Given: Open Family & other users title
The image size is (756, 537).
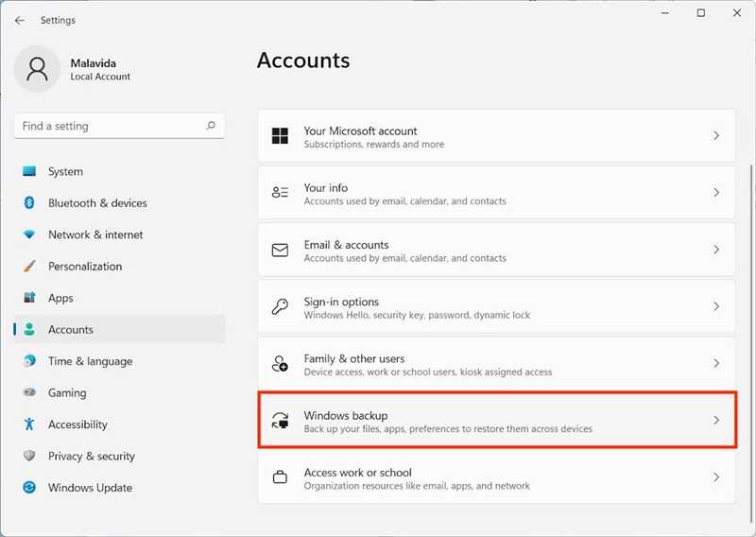Looking at the screenshot, I should pyautogui.click(x=353, y=358).
